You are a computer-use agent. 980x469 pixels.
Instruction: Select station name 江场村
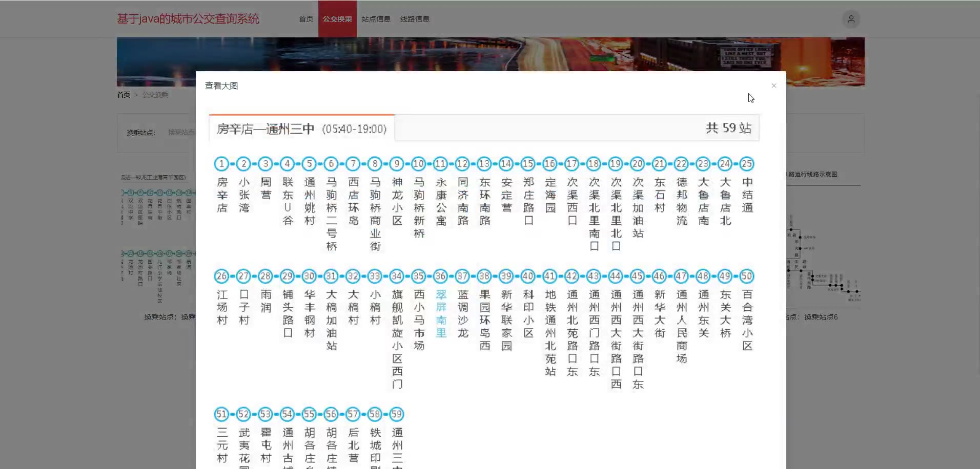[222, 307]
